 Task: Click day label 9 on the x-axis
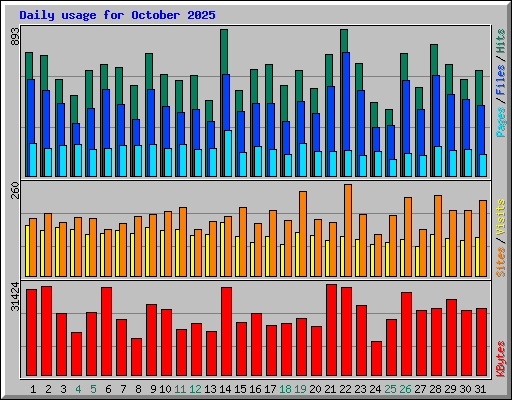pyautogui.click(x=153, y=389)
